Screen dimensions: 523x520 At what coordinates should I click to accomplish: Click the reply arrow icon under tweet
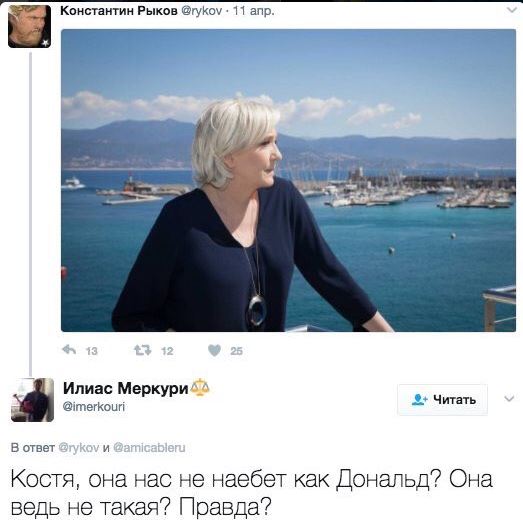69,350
